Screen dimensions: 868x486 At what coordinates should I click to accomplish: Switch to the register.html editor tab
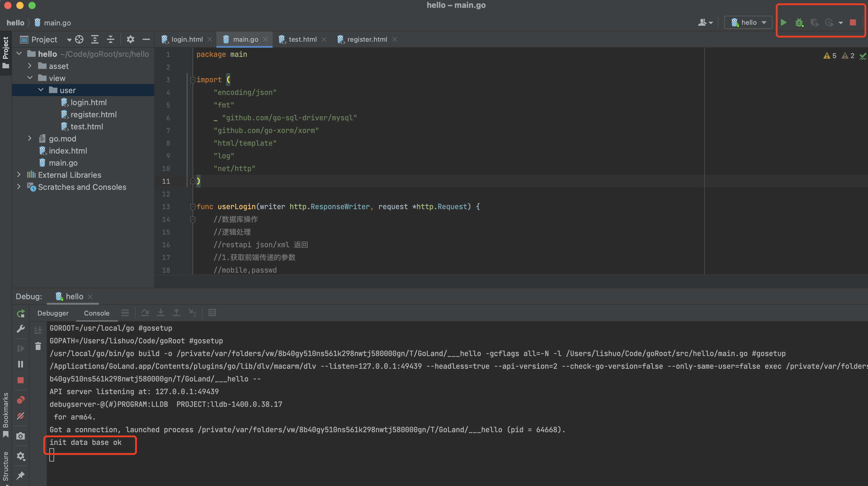click(x=367, y=39)
